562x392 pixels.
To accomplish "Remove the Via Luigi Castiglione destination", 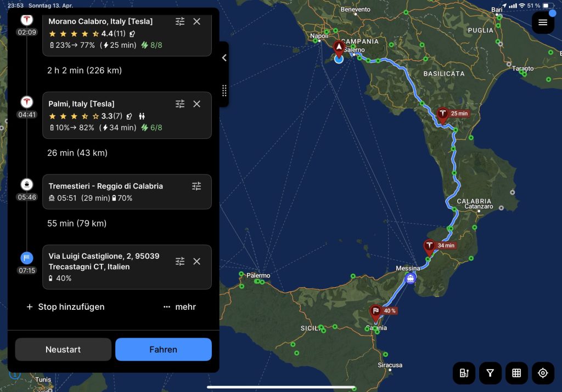I will [197, 262].
